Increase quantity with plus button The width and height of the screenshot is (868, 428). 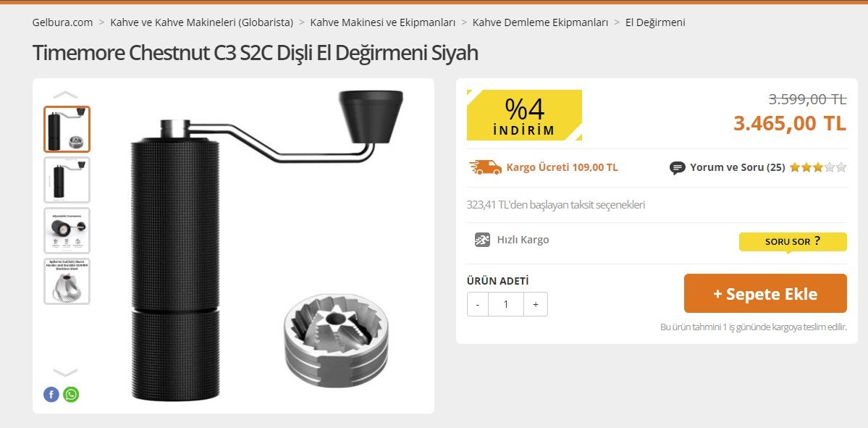pyautogui.click(x=535, y=305)
